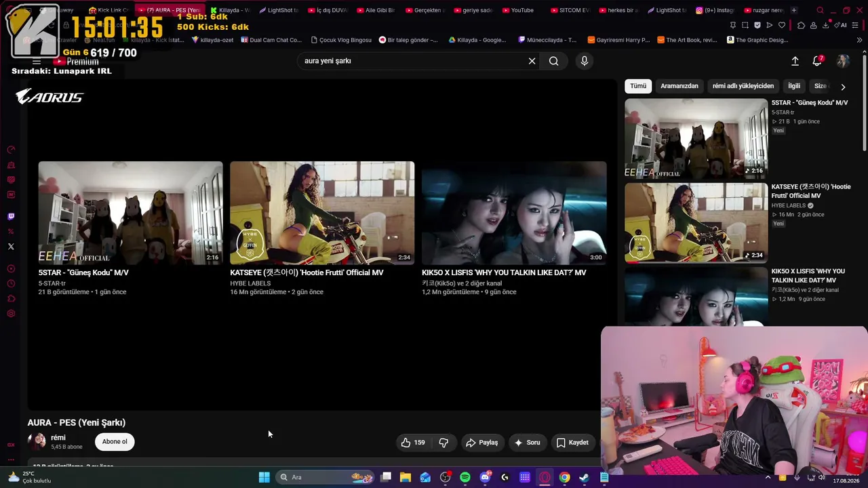
Task: Subscribe with the Abone ol button
Action: click(115, 442)
